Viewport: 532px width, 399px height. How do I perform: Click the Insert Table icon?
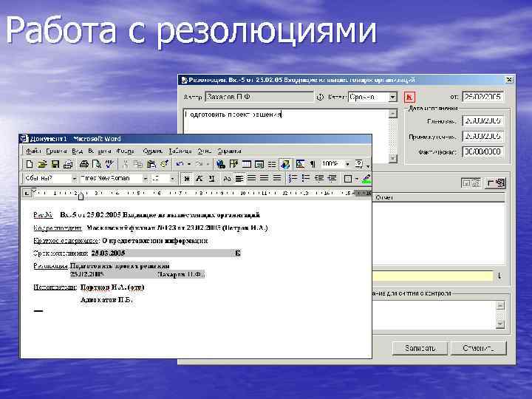(246, 165)
